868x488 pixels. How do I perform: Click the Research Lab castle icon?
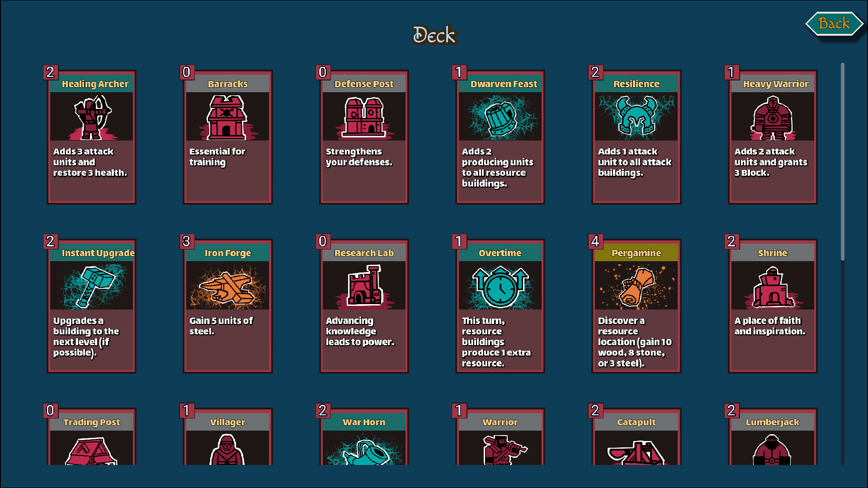(364, 286)
